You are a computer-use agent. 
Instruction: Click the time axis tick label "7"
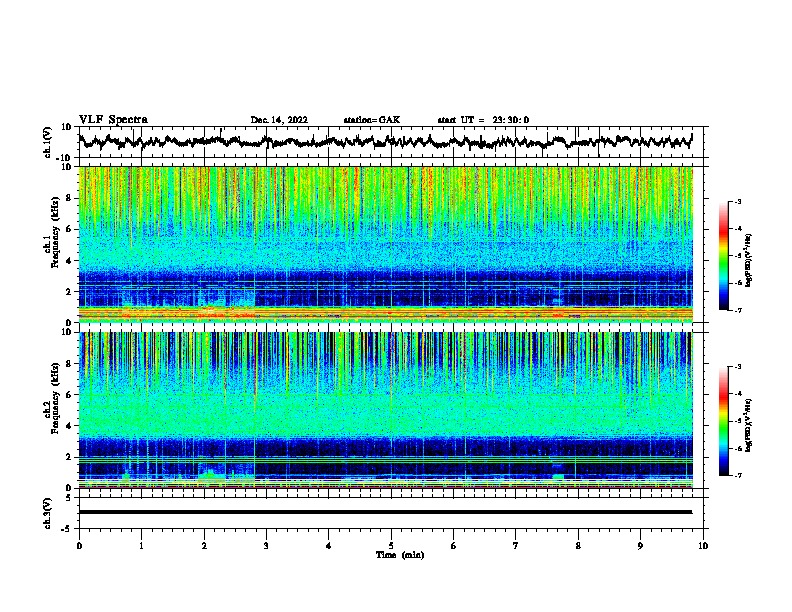[516, 546]
